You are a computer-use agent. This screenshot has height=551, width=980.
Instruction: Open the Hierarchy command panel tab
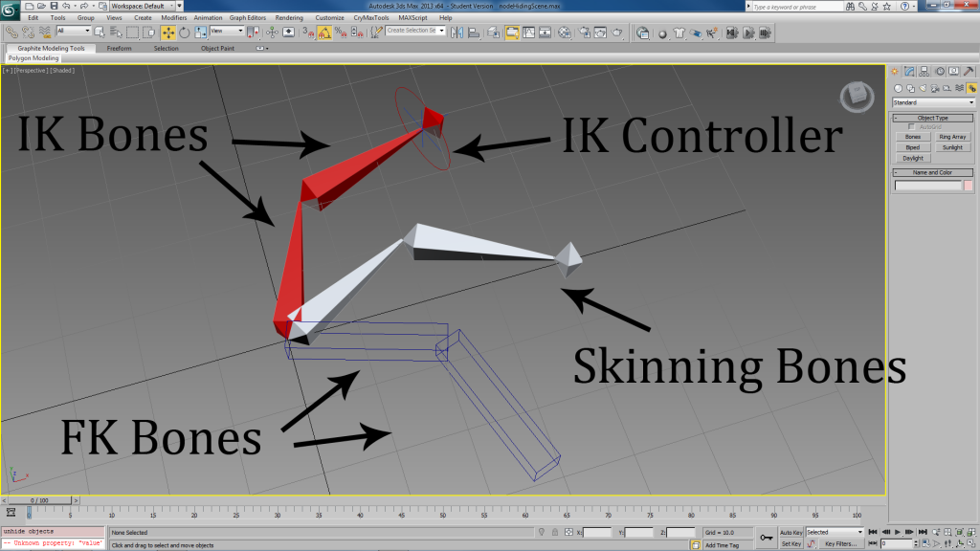[x=925, y=71]
